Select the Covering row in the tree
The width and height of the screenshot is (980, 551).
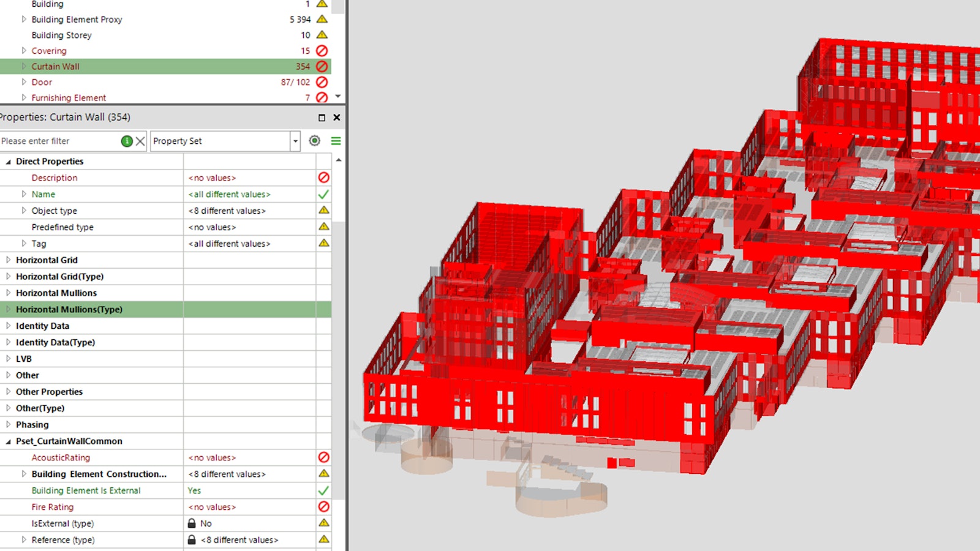[x=49, y=51]
